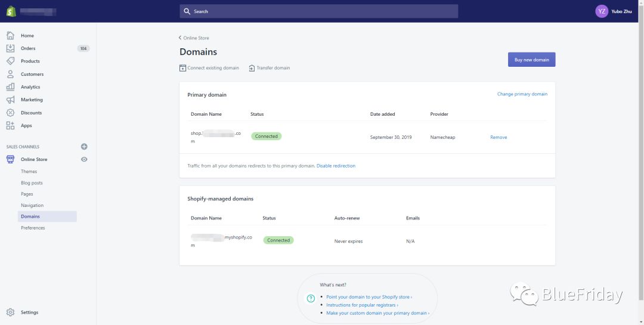The image size is (644, 325).
Task: Open Orders in sidebar
Action: coord(29,48)
